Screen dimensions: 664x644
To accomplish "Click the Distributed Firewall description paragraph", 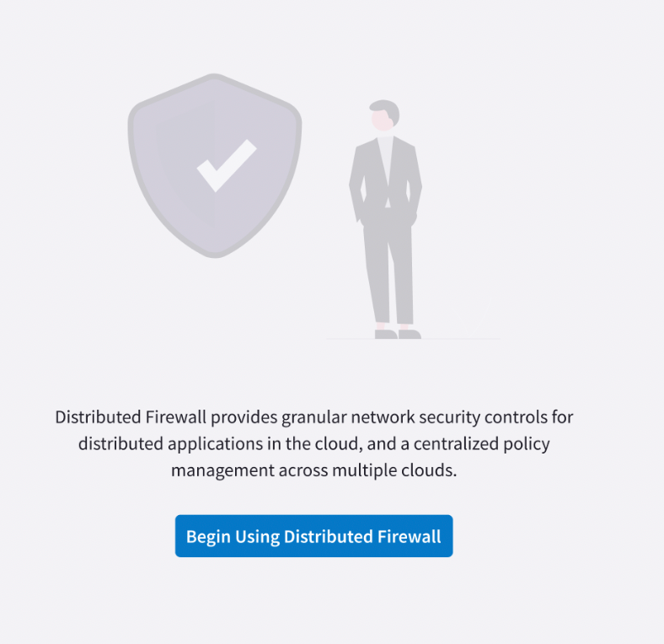I will tap(313, 443).
